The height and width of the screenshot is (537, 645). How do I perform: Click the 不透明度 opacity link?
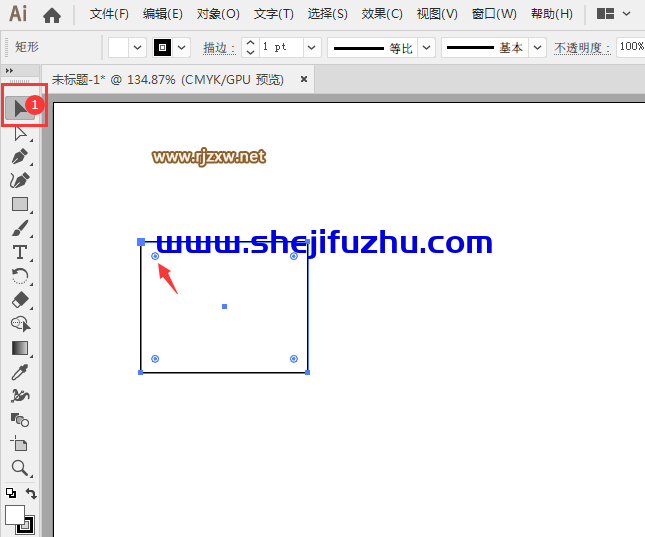click(581, 48)
